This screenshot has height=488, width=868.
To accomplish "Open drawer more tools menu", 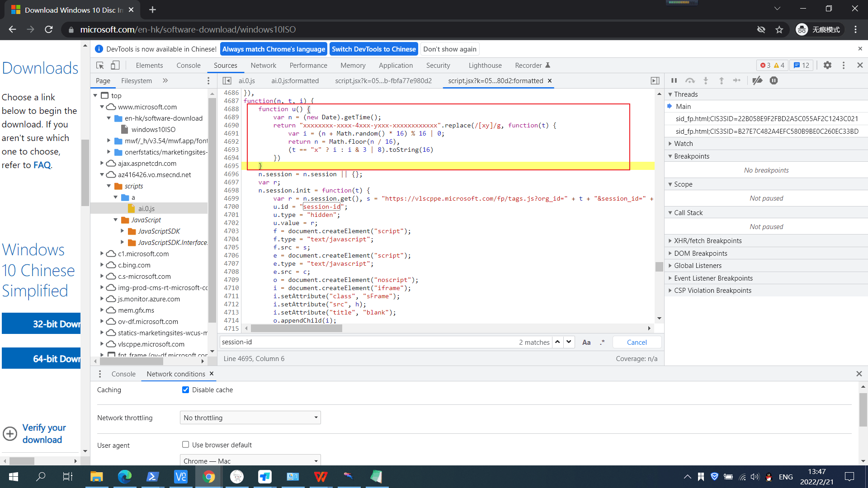I will [x=100, y=374].
